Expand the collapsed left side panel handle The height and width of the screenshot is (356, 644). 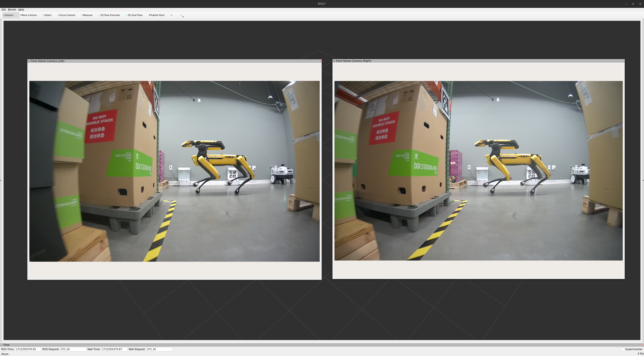point(1,180)
